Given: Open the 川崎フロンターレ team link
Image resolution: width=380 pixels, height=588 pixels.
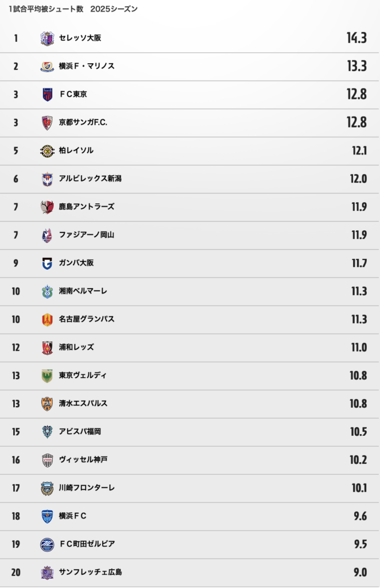Looking at the screenshot, I should point(87,488).
